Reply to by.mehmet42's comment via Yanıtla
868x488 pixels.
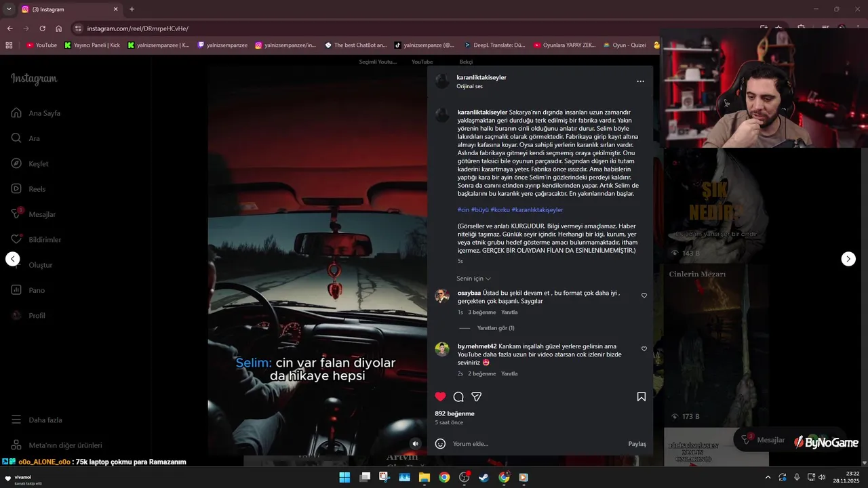[x=509, y=373]
